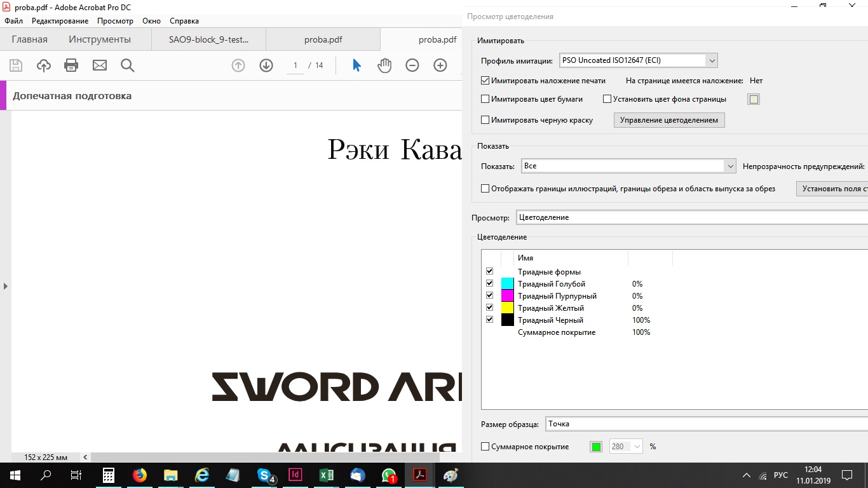This screenshot has height=488, width=868.
Task: Click the zoom out minus icon
Action: (412, 65)
